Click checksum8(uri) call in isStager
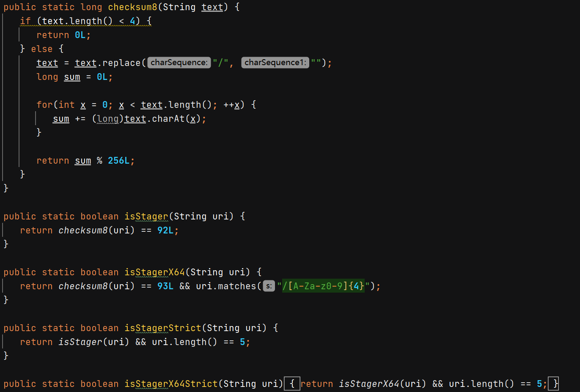The width and height of the screenshot is (580, 392). [96, 230]
